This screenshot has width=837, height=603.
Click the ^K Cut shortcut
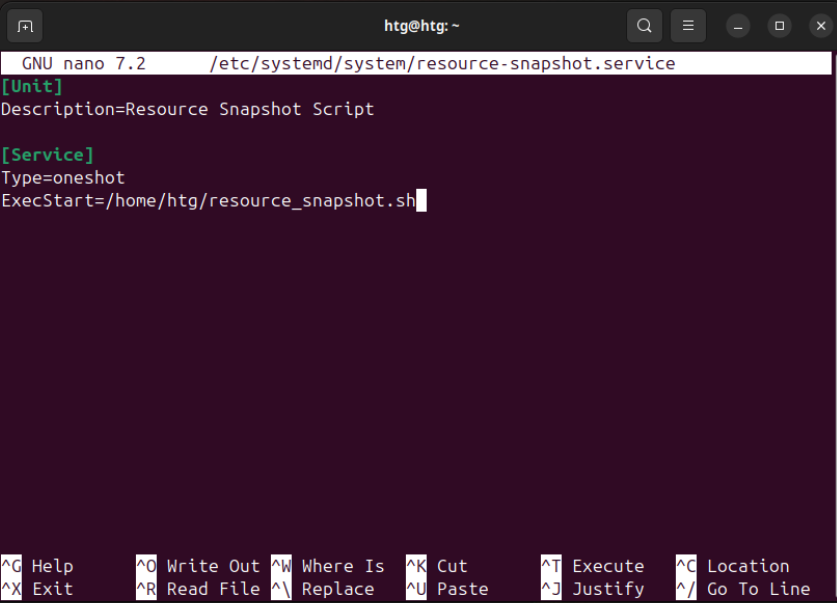[437, 566]
